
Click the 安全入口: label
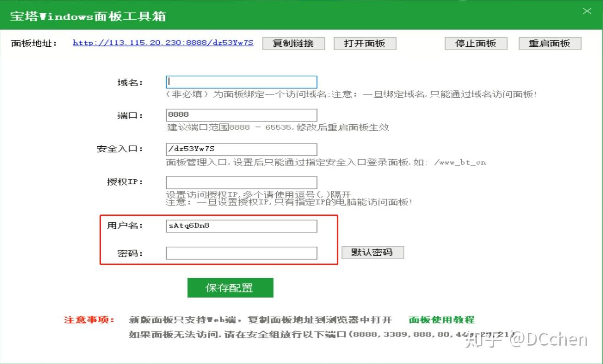120,149
